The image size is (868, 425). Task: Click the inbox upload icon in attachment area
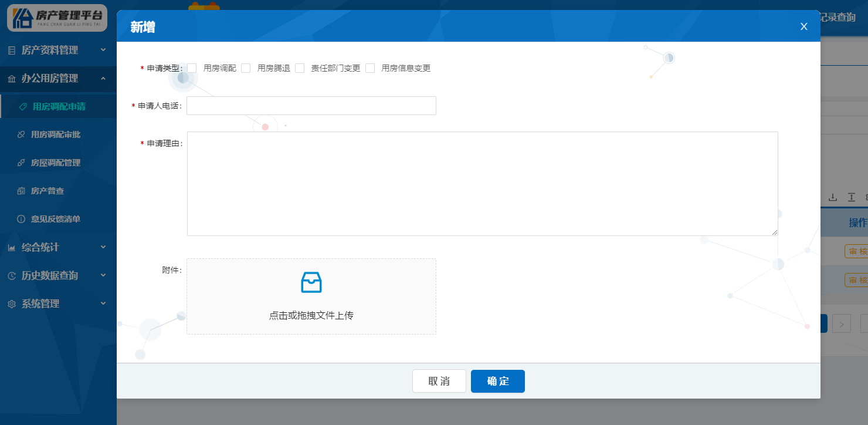311,282
